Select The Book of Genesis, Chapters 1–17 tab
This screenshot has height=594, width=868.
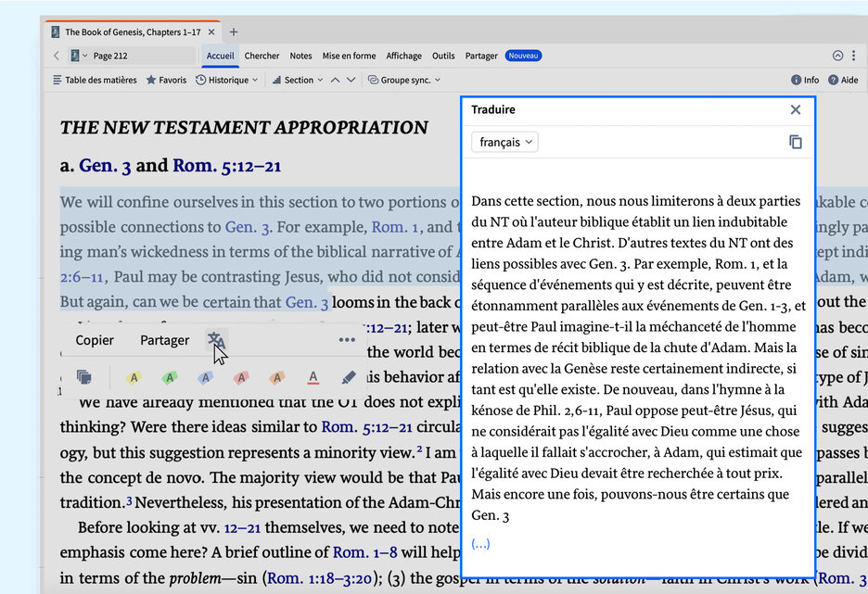click(133, 32)
